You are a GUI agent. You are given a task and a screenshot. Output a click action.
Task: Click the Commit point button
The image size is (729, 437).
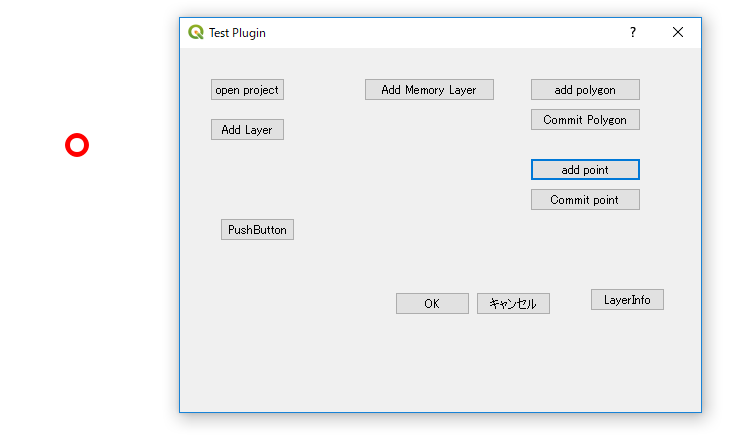[x=585, y=200]
